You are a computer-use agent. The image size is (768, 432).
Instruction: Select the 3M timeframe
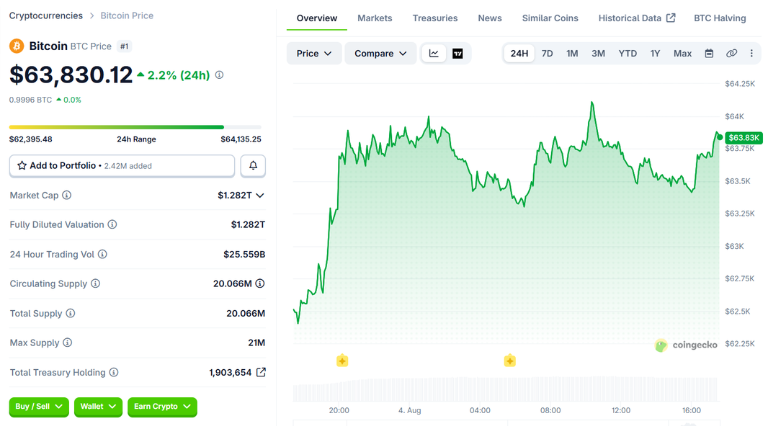598,53
